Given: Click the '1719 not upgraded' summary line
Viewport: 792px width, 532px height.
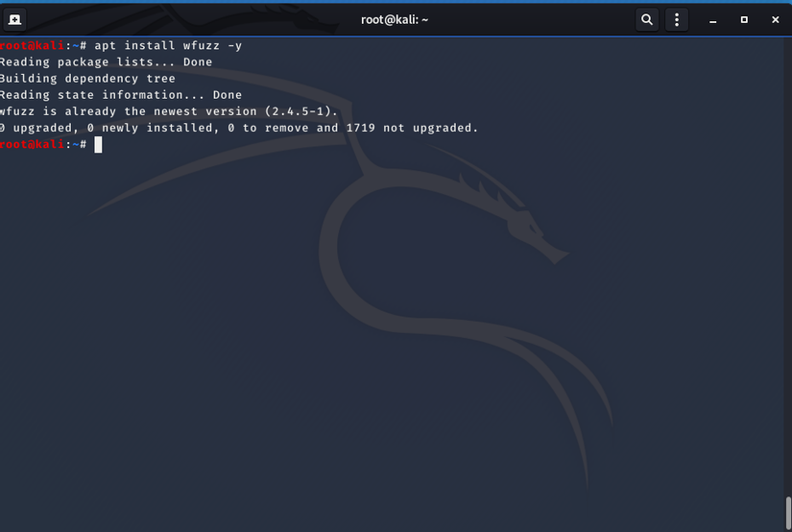Looking at the screenshot, I should coord(239,128).
